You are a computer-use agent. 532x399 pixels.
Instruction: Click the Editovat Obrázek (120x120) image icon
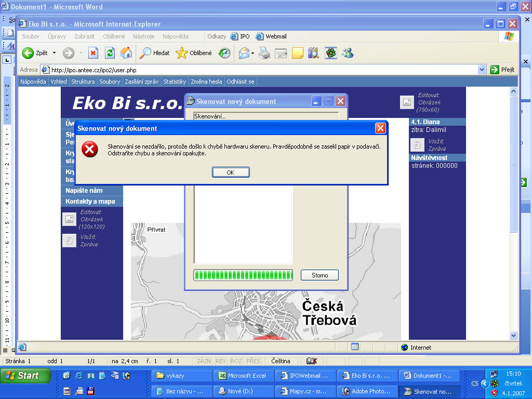[x=69, y=219]
